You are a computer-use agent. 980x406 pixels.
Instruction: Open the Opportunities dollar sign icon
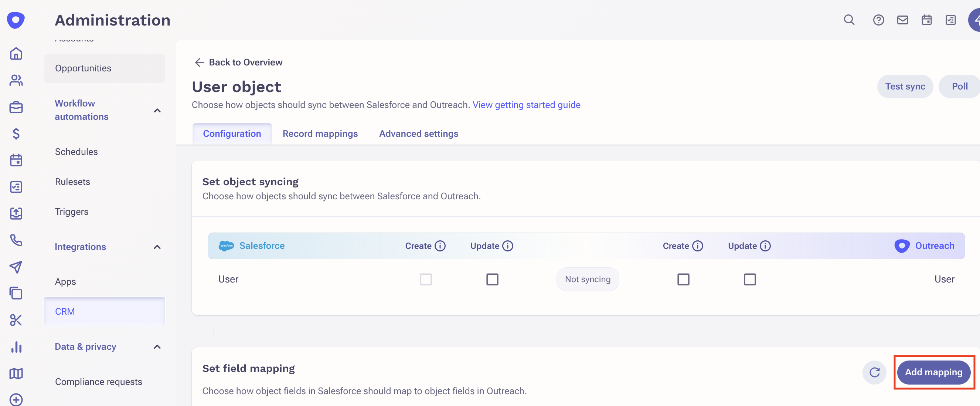tap(16, 133)
